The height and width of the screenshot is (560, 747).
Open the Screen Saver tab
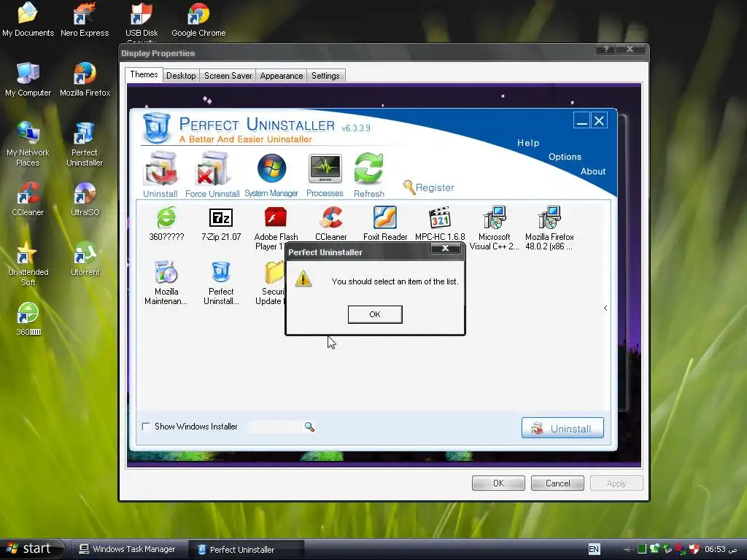click(x=228, y=76)
